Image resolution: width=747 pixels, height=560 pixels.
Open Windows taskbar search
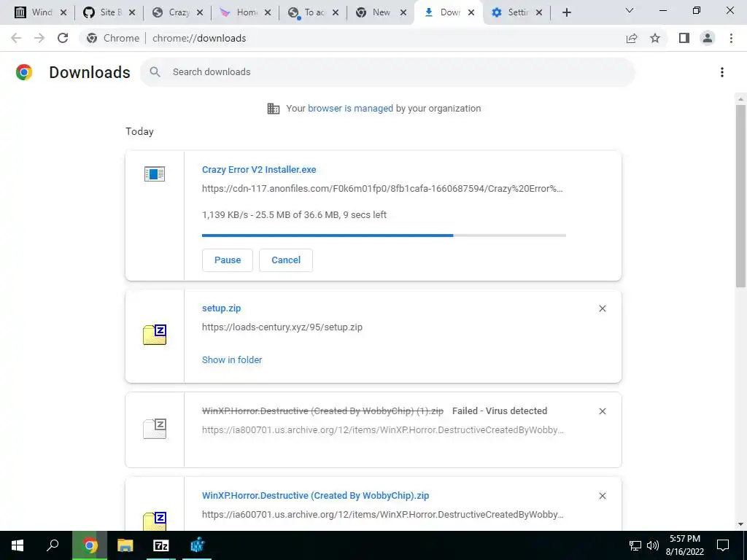pos(53,545)
